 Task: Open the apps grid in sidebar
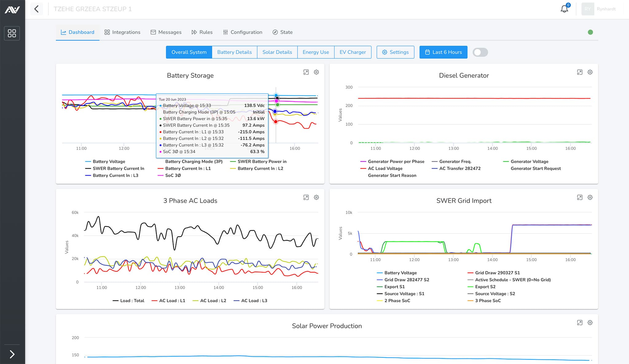pyautogui.click(x=12, y=33)
